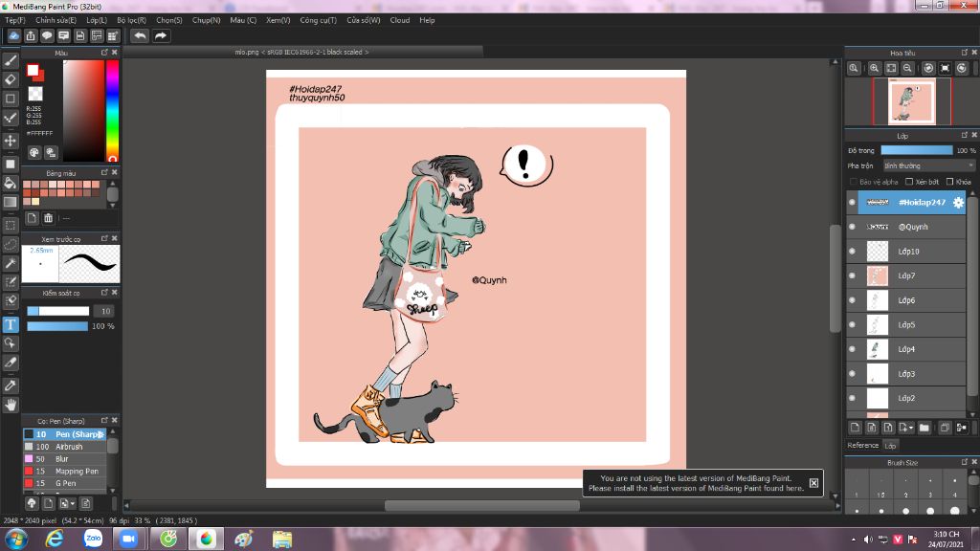Select the G Pen brush
This screenshot has height=551, width=980.
click(65, 483)
